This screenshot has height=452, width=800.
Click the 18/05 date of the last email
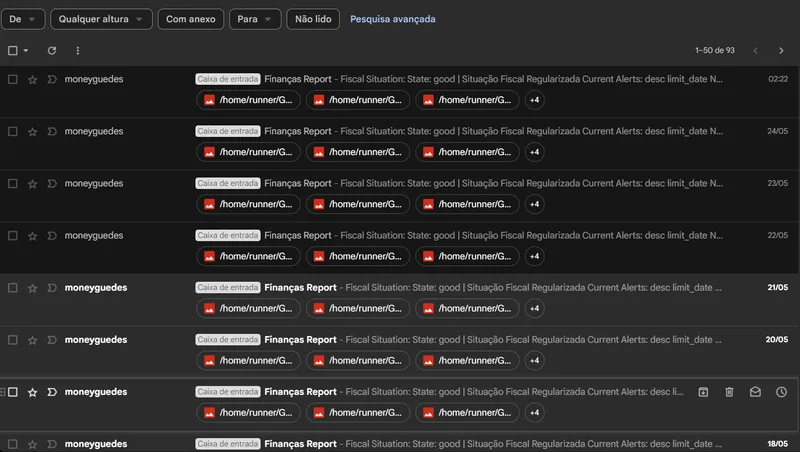777,443
